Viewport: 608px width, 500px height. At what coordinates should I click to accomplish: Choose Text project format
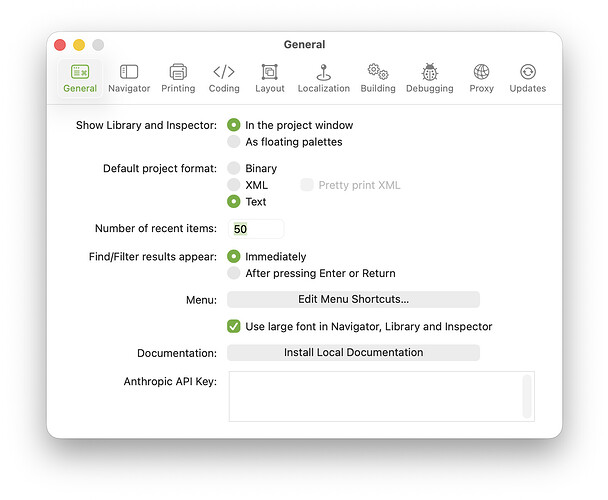click(233, 201)
